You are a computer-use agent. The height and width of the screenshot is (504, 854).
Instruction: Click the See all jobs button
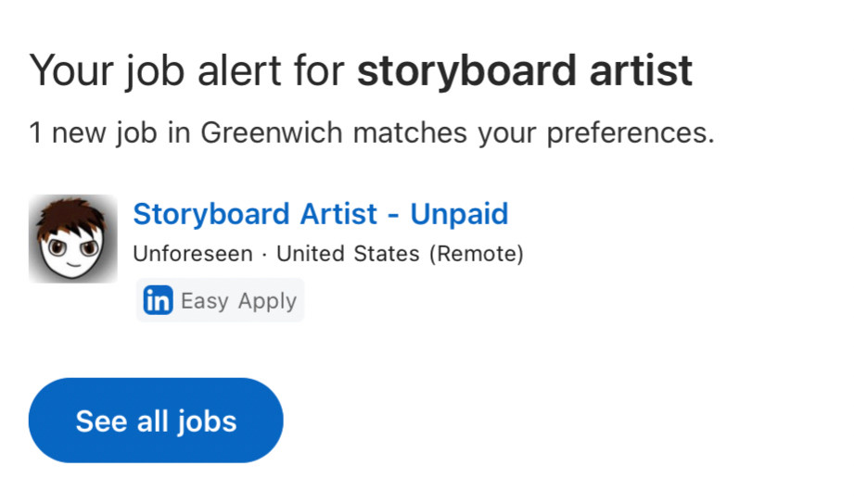click(x=156, y=421)
